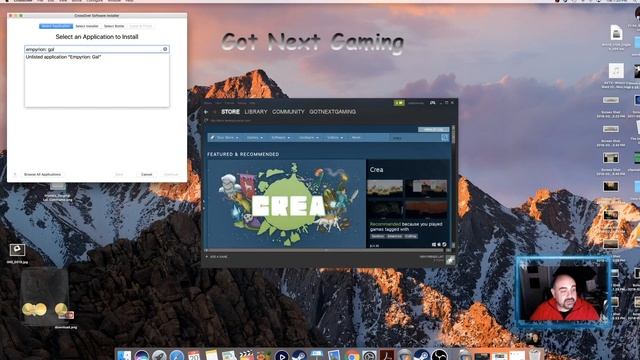Click Browse All Applications in CrossOver

click(x=42, y=174)
